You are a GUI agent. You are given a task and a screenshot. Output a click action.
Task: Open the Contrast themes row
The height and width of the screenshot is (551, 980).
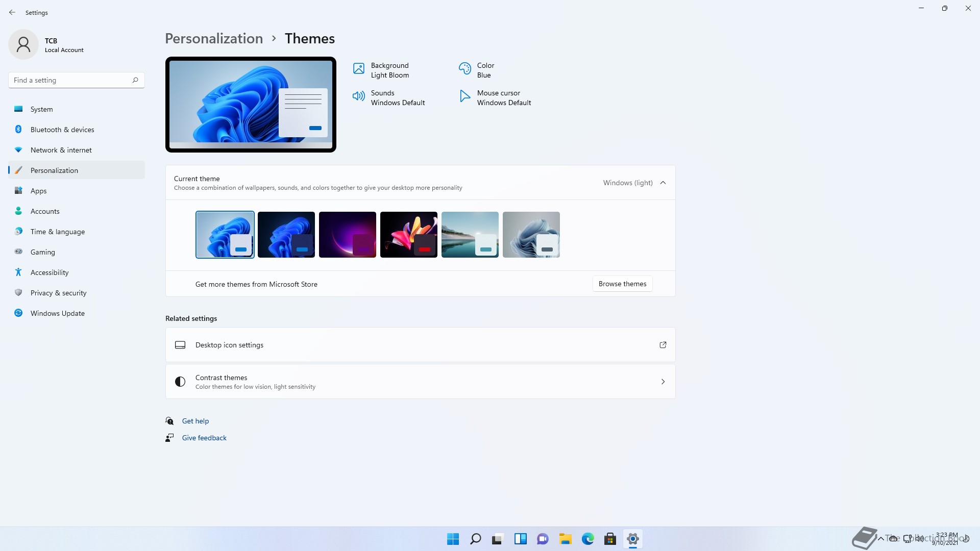420,382
